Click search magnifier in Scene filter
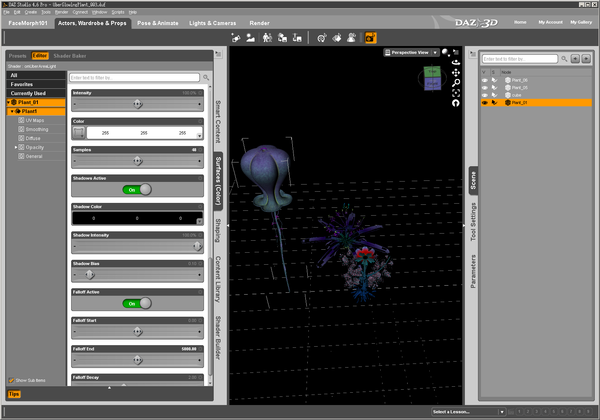This screenshot has width=600, height=420. 564,59
